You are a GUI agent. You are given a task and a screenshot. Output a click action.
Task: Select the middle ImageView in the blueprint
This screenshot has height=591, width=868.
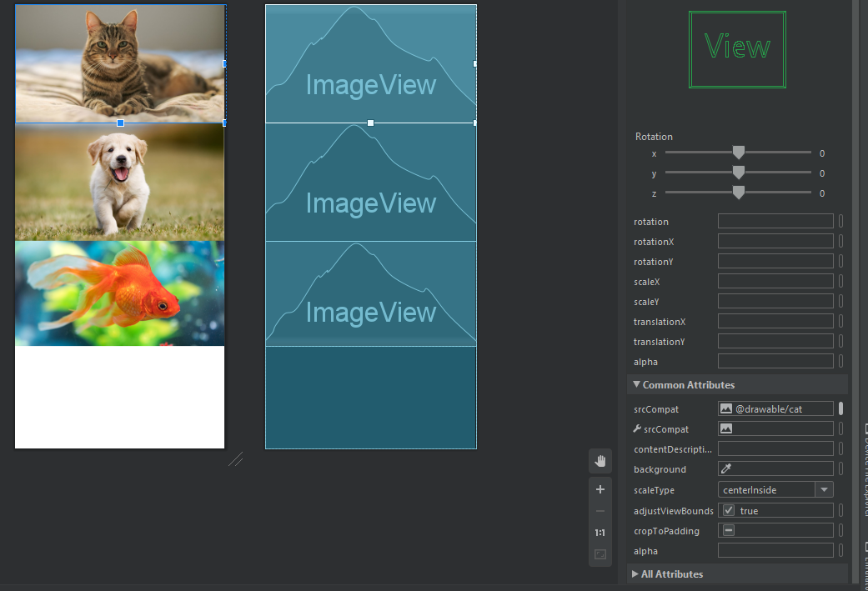click(371, 183)
